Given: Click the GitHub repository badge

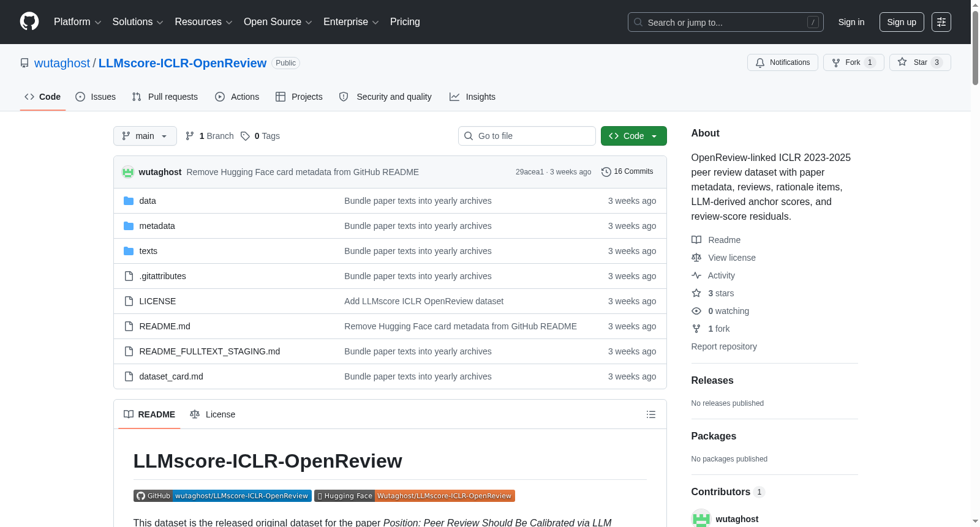Looking at the screenshot, I should click(222, 496).
